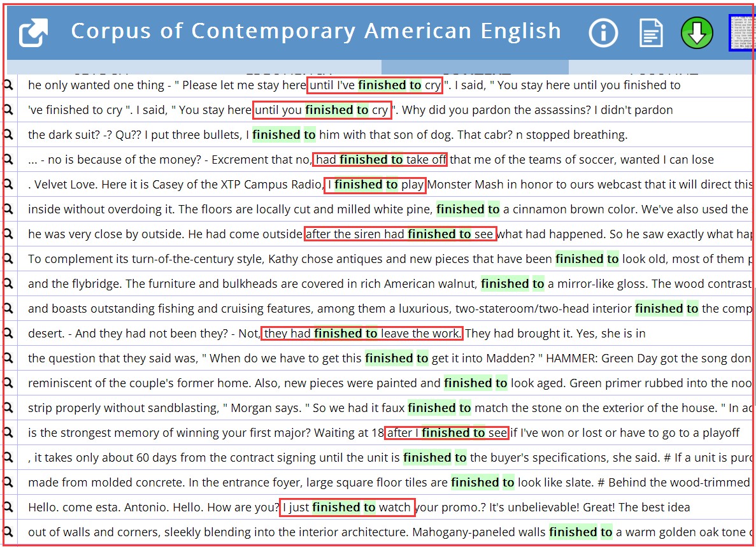
Task: Click the magnifier beside 'To complement its turn-of-the-century' line
Action: point(8,259)
